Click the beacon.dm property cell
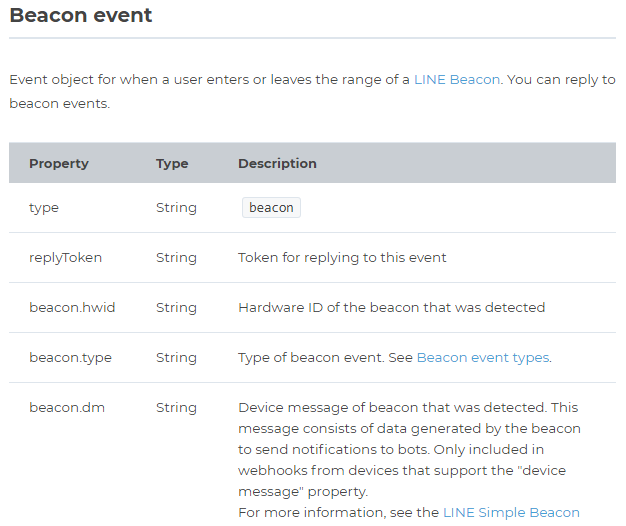Viewport: 626px width, 526px height. click(x=65, y=407)
